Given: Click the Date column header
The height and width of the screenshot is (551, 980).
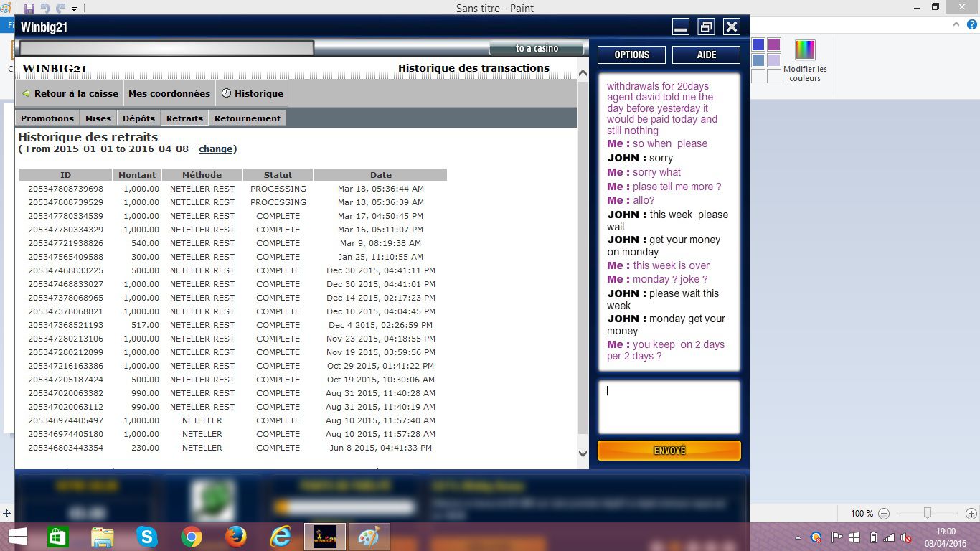Looking at the screenshot, I should pyautogui.click(x=381, y=175).
